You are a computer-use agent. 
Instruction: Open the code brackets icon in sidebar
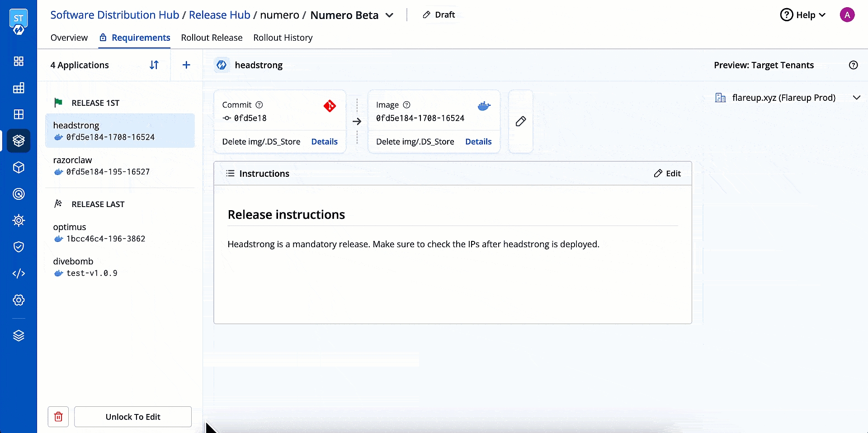click(x=19, y=273)
